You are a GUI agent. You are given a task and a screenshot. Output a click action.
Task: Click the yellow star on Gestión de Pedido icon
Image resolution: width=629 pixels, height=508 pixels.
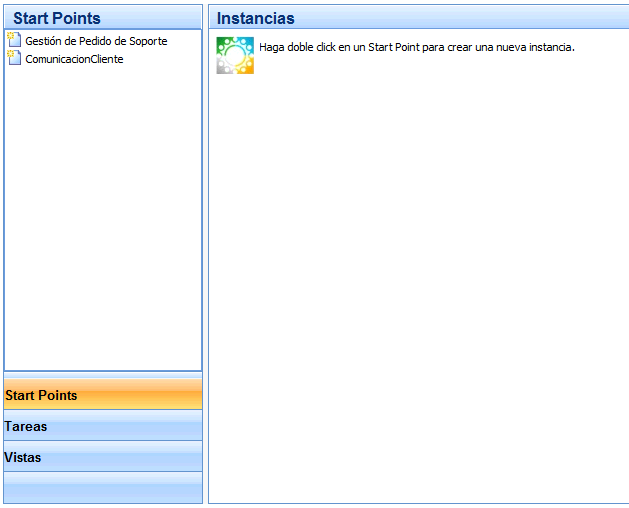tap(10, 36)
